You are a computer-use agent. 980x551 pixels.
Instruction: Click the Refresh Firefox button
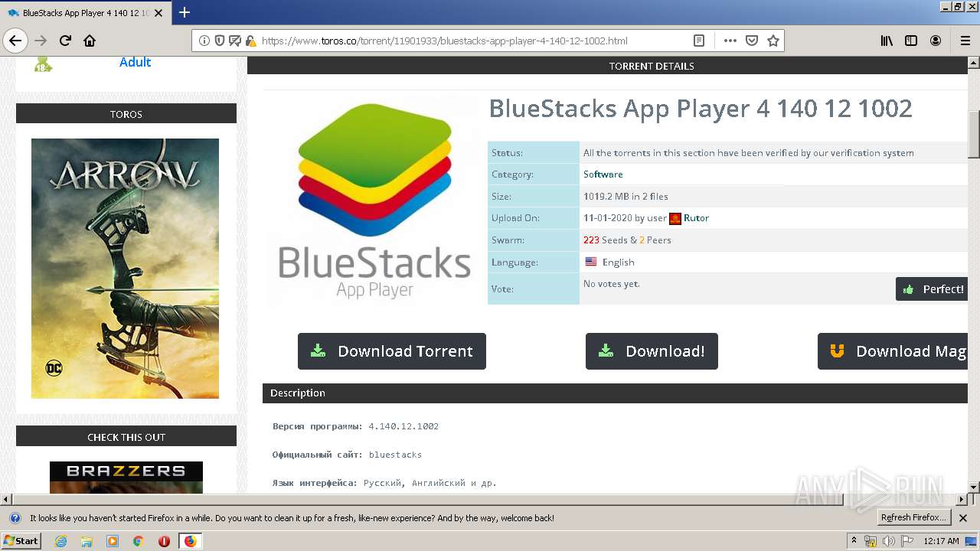(x=913, y=518)
